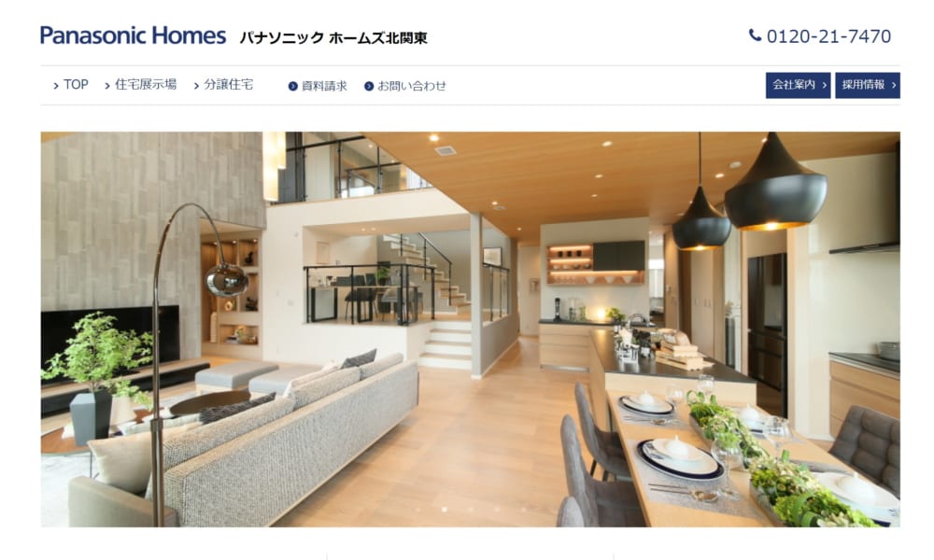
Task: Click the living room hero image
Action: [x=470, y=329]
